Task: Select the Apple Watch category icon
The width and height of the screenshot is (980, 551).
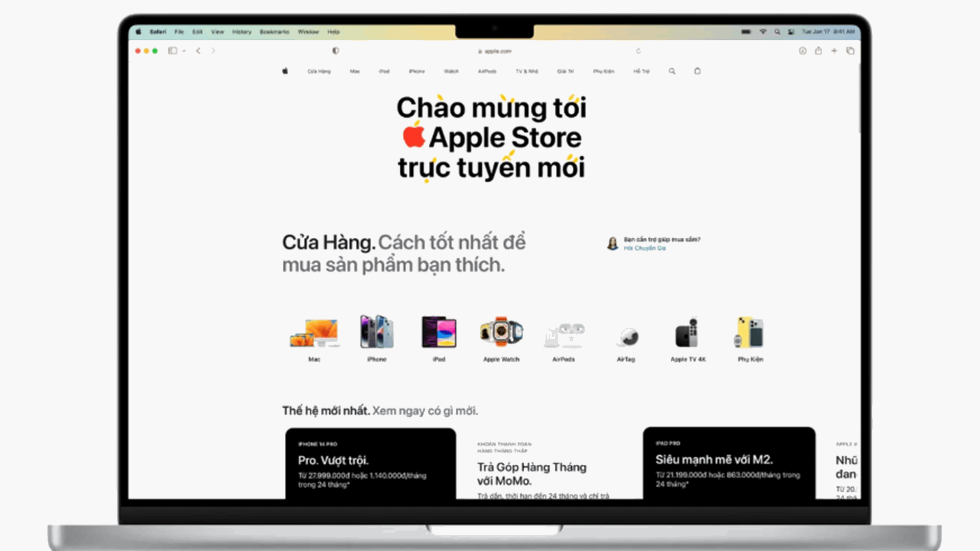Action: [501, 332]
